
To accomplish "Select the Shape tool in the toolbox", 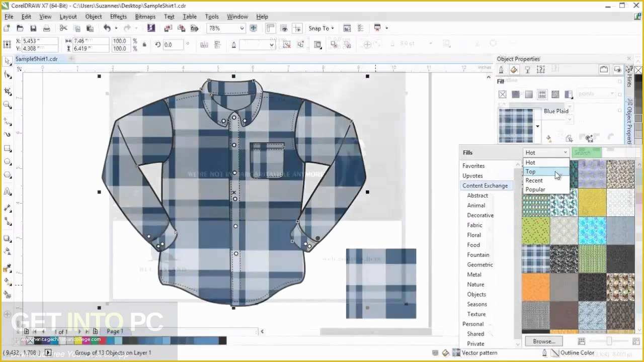I will [x=8, y=75].
